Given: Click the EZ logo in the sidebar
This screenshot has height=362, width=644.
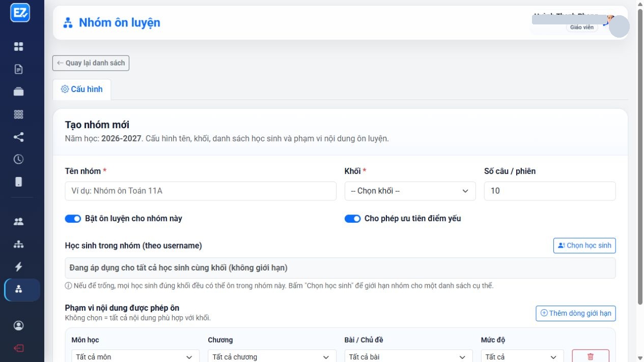Looking at the screenshot, I should (x=20, y=13).
